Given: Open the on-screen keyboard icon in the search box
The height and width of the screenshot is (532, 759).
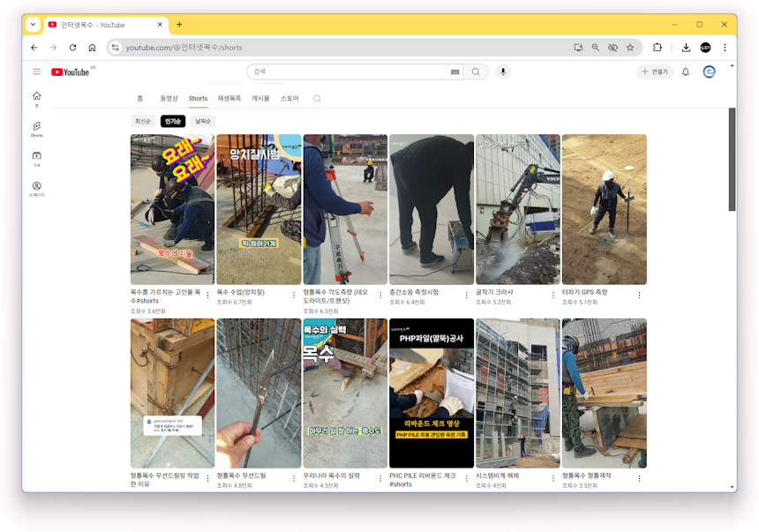Looking at the screenshot, I should tap(455, 71).
